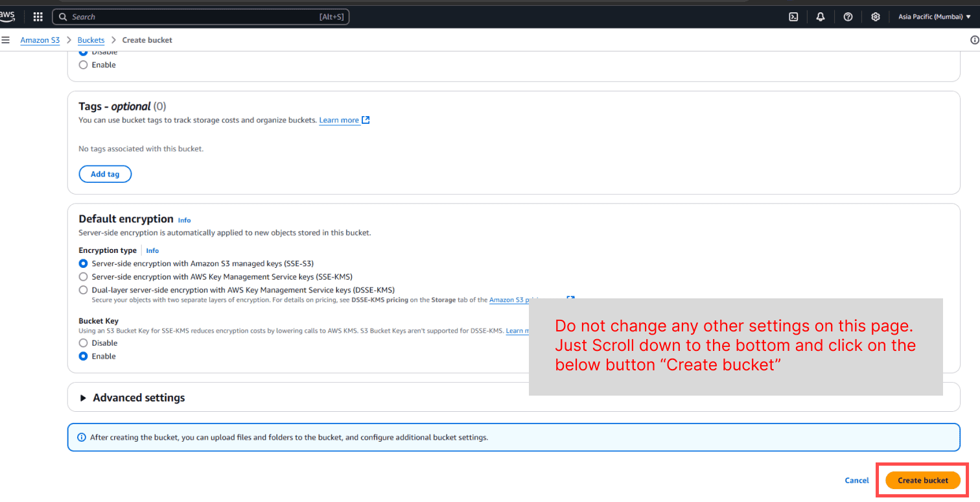Select server-side encryption with SSE-KMS
The height and width of the screenshot is (502, 980).
(x=83, y=276)
